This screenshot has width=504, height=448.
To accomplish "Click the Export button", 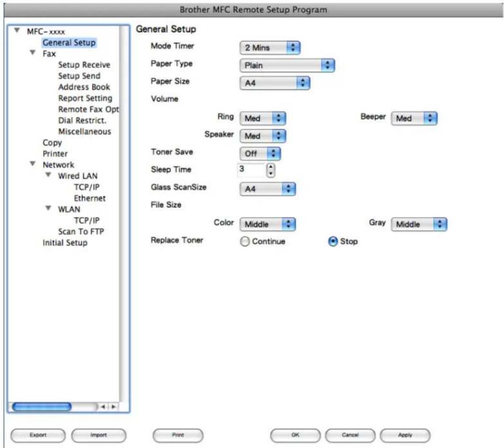I will pyautogui.click(x=38, y=435).
